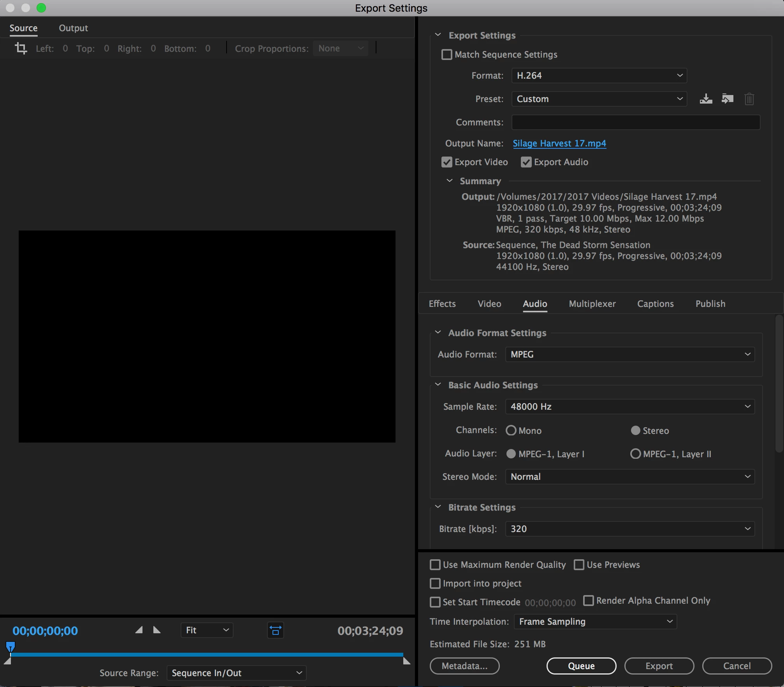Toggle the aspect ratio correction icon

point(275,630)
